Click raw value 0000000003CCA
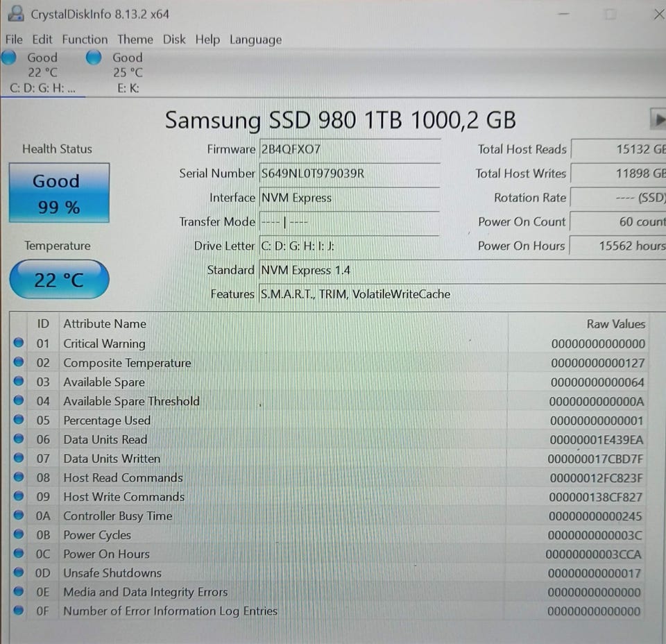Screen dimensions: 666x644 pos(593,554)
